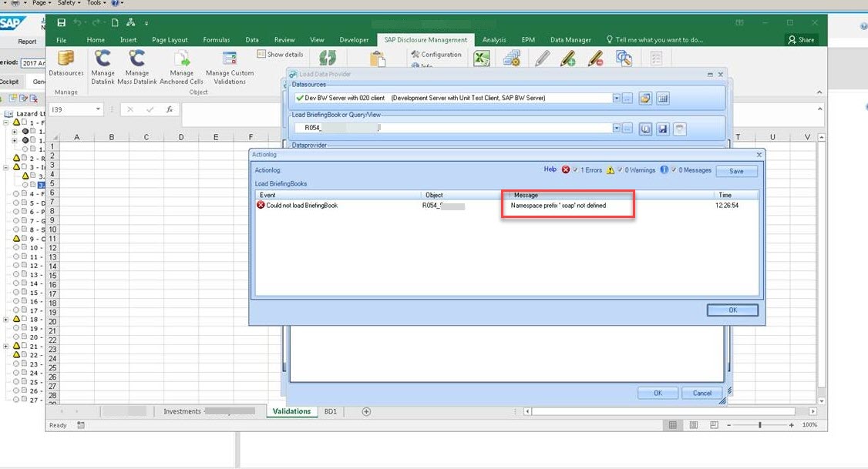Select radio circle for tree item 4

pos(16,194)
